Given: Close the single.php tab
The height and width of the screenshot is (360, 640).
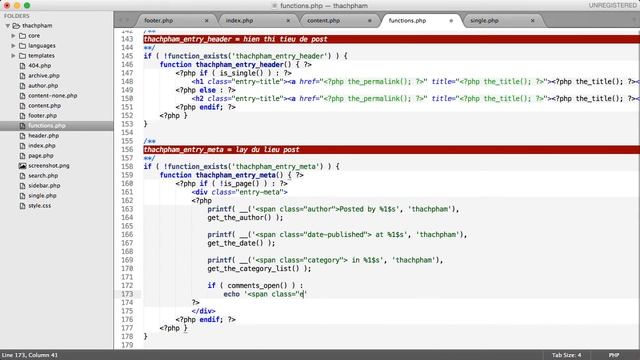Looking at the screenshot, I should [x=533, y=20].
